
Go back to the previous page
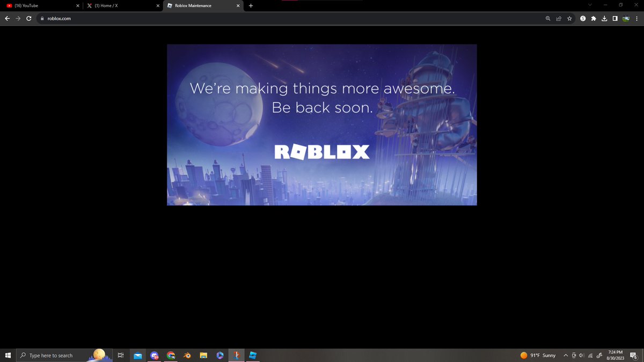click(7, 18)
